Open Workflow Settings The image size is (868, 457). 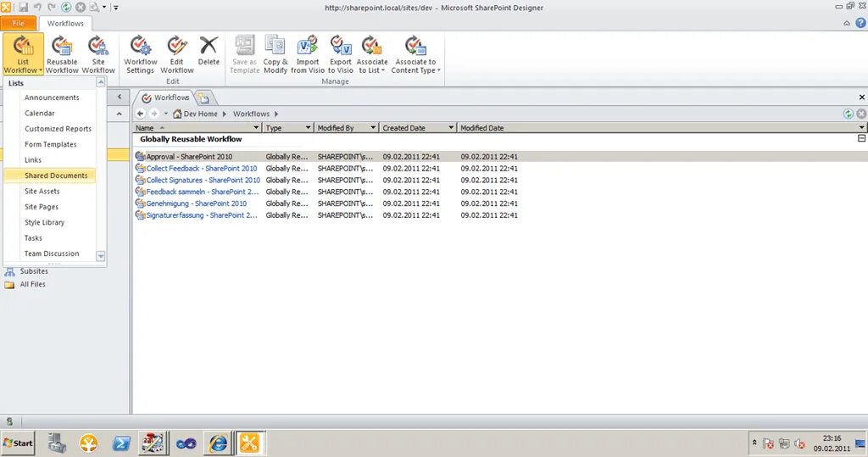point(140,54)
